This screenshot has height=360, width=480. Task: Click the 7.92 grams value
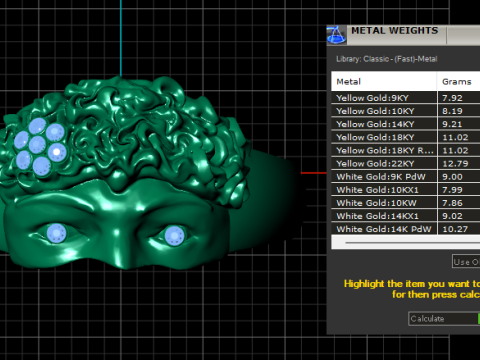click(x=452, y=98)
